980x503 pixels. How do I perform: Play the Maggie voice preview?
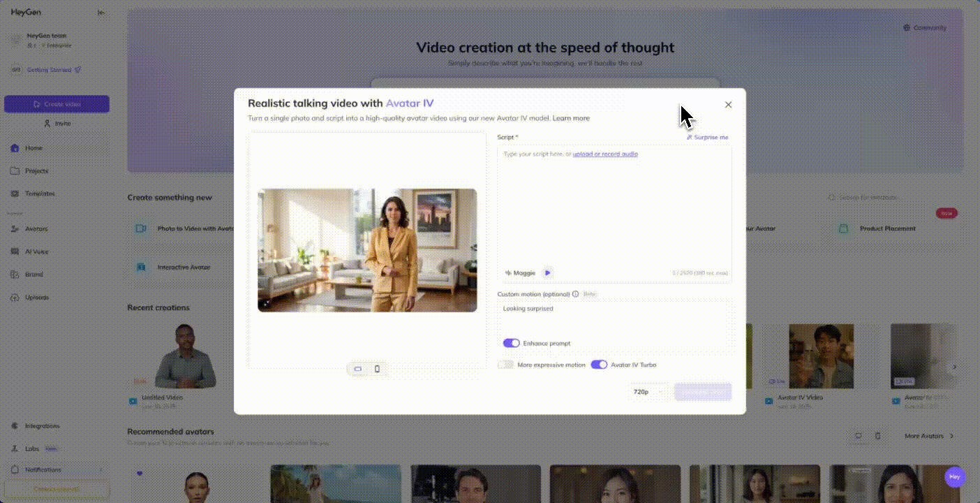click(547, 272)
